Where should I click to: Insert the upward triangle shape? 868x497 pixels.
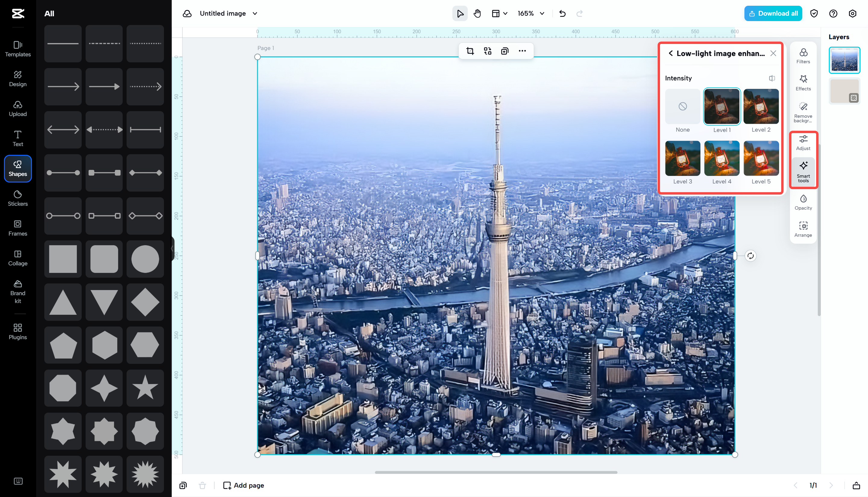pyautogui.click(x=63, y=302)
